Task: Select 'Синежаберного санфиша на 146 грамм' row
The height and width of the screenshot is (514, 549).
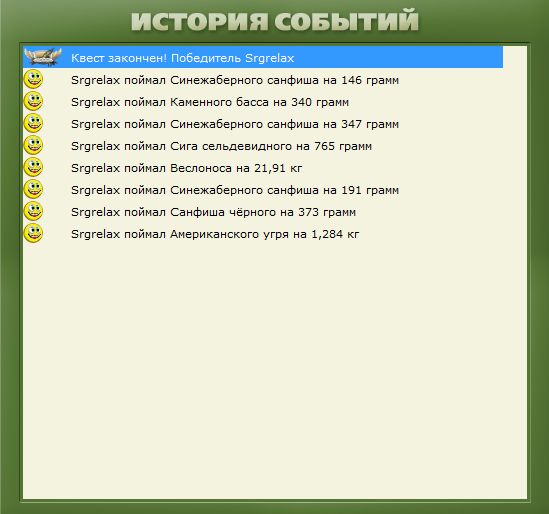Action: 263,80
